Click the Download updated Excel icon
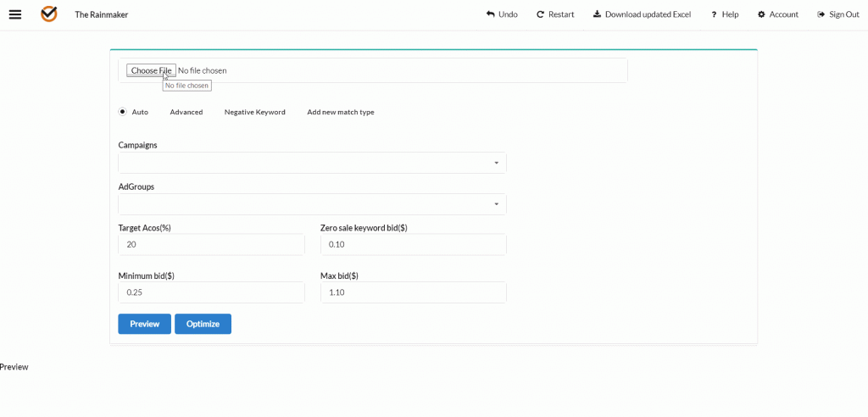 pyautogui.click(x=597, y=14)
